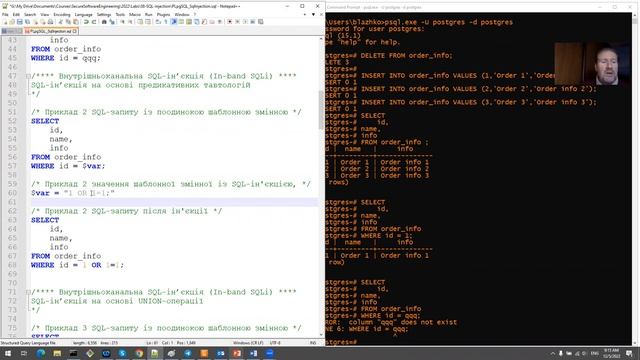Click the Record macro button in toolbar
The width and height of the screenshot is (640, 360).
pos(230,22)
